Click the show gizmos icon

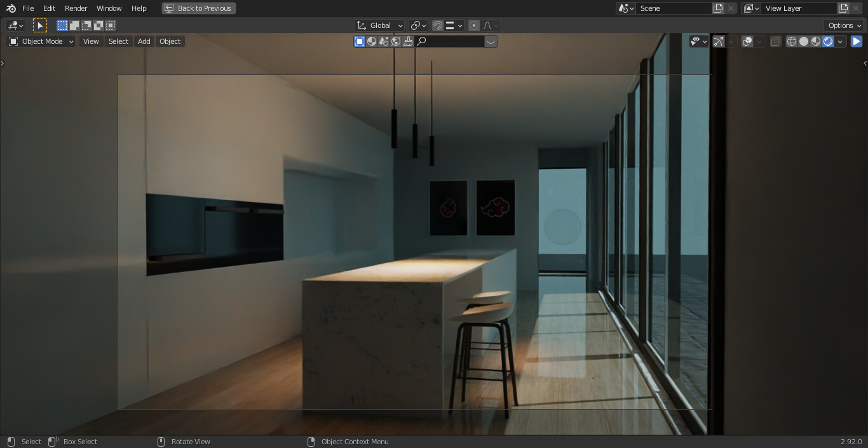click(x=719, y=41)
